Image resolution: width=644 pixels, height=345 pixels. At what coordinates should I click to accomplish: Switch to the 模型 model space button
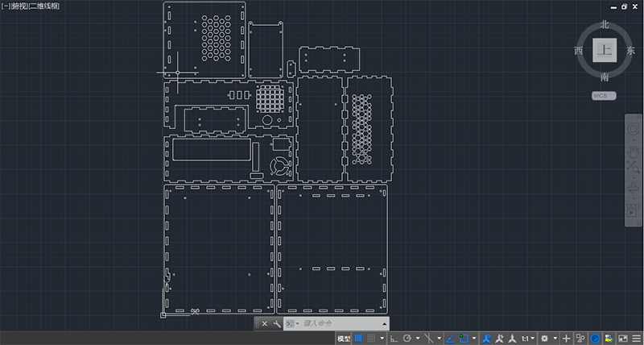[344, 339]
